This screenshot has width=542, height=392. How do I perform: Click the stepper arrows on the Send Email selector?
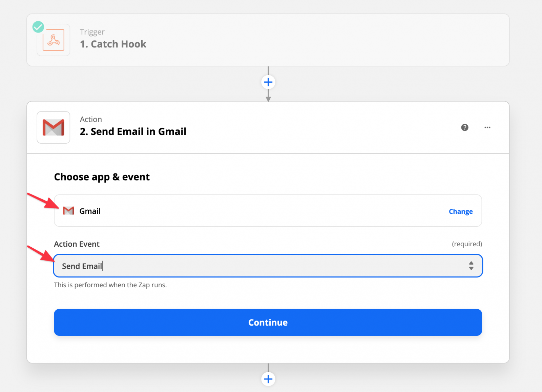(472, 266)
